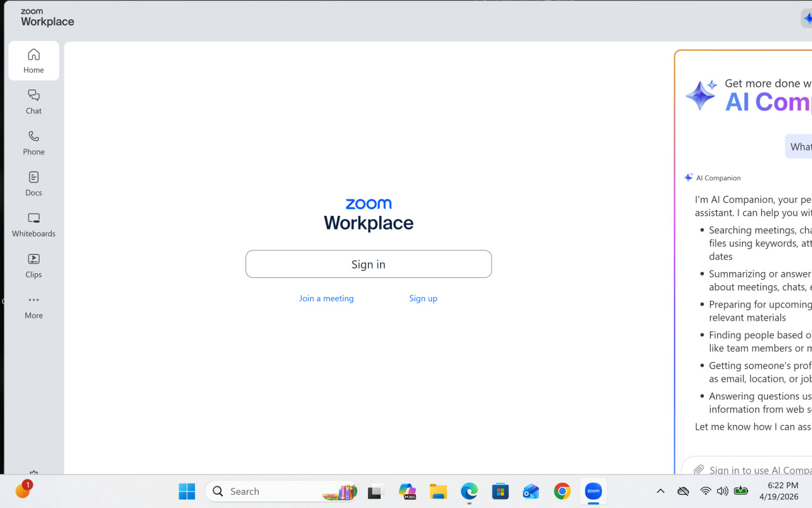
Task: Open the Phone section in sidebar
Action: pyautogui.click(x=33, y=143)
